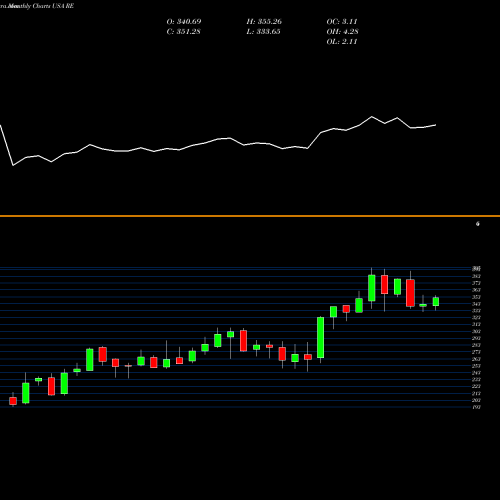The width and height of the screenshot is (500, 500).
Task: Click the tallest green candlestick in the chart
Action: click(x=320, y=338)
